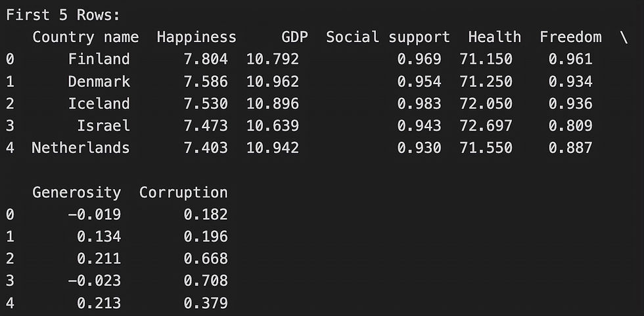Click the 'Corruption' column header
644x316 pixels.
click(183, 192)
